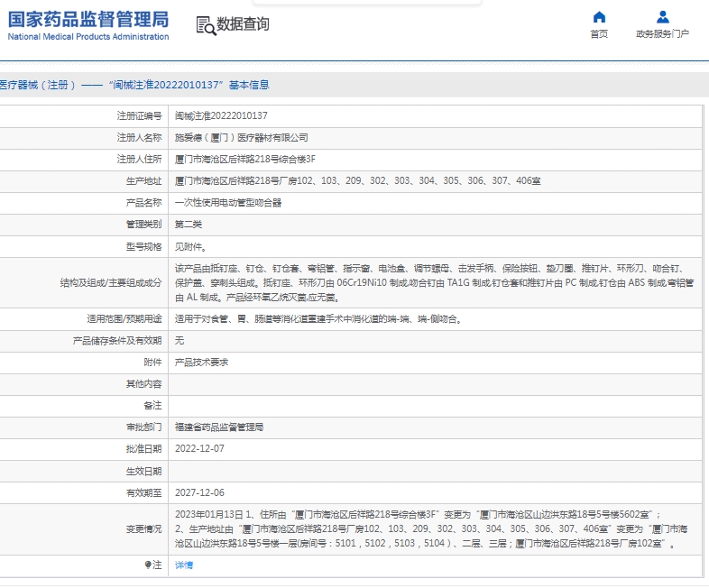Click the bullet icon beside 注
Screen dimensions: 709x588
point(147,565)
